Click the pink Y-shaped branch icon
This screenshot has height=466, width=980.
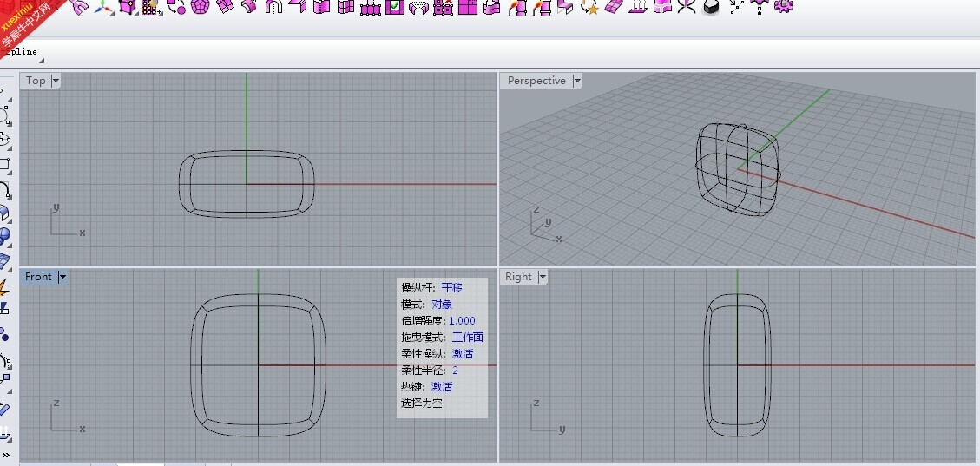tap(80, 6)
